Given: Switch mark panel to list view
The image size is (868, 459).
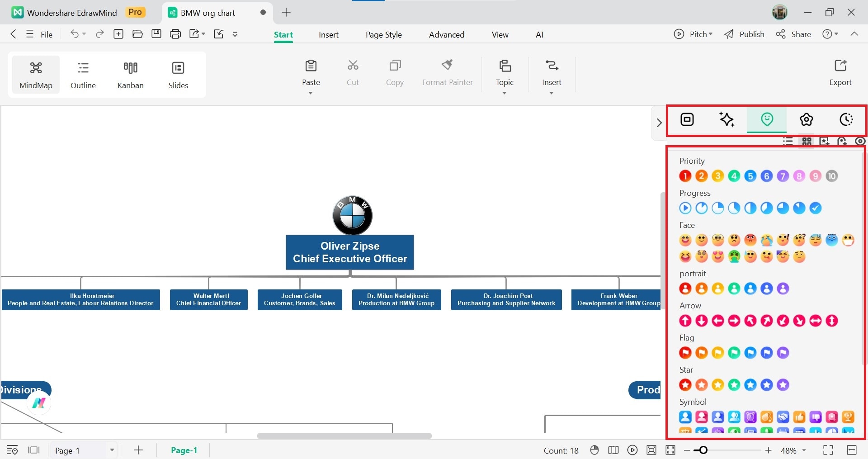Looking at the screenshot, I should [x=788, y=142].
